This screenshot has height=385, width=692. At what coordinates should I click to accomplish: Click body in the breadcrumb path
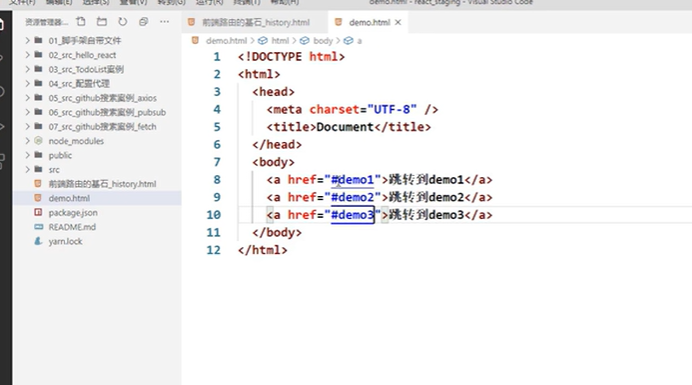[323, 41]
